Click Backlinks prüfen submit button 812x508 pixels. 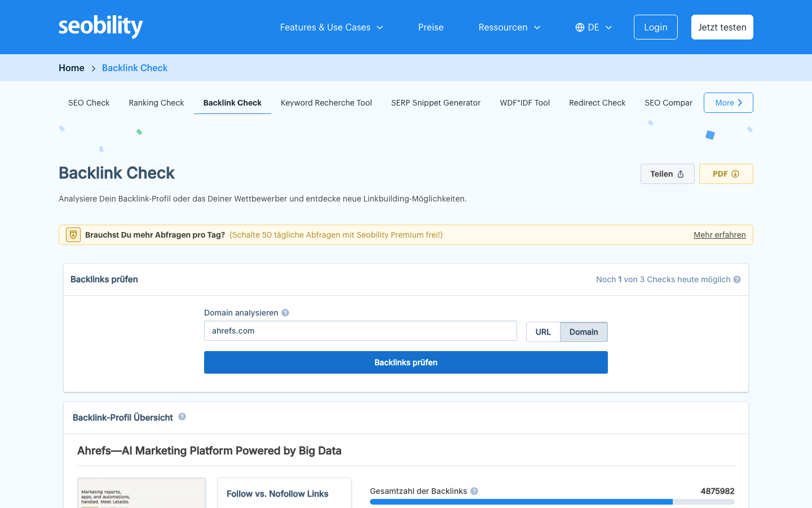point(406,362)
